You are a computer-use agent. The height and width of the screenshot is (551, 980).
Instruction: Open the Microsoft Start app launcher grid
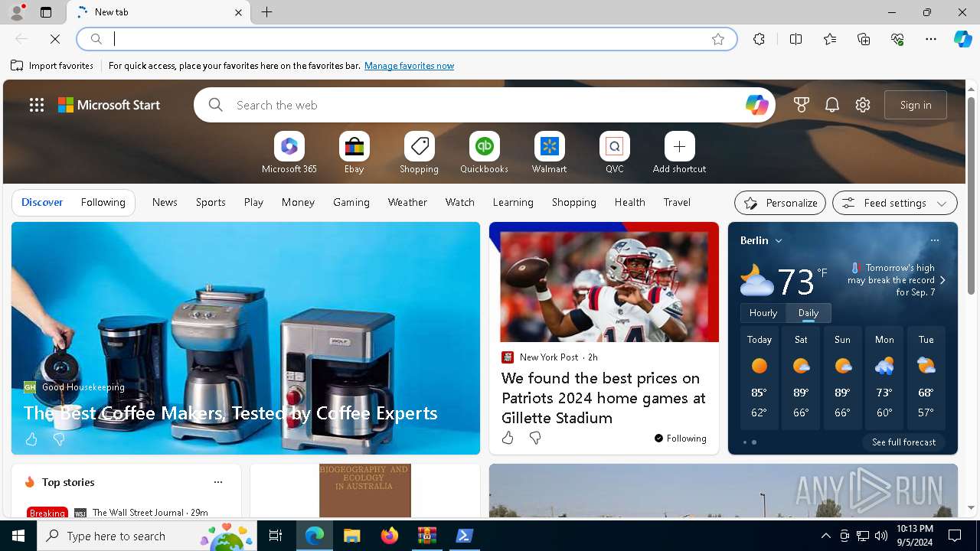pyautogui.click(x=37, y=105)
